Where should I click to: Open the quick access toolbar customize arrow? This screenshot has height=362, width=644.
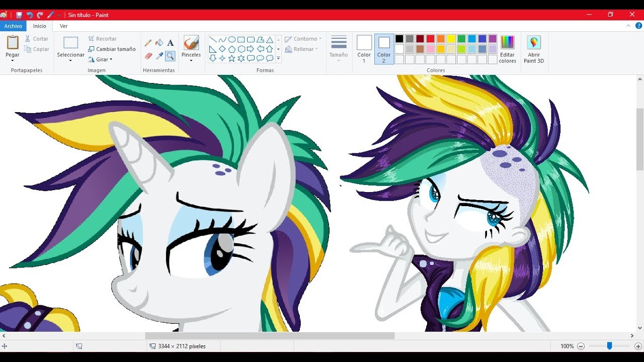point(59,15)
